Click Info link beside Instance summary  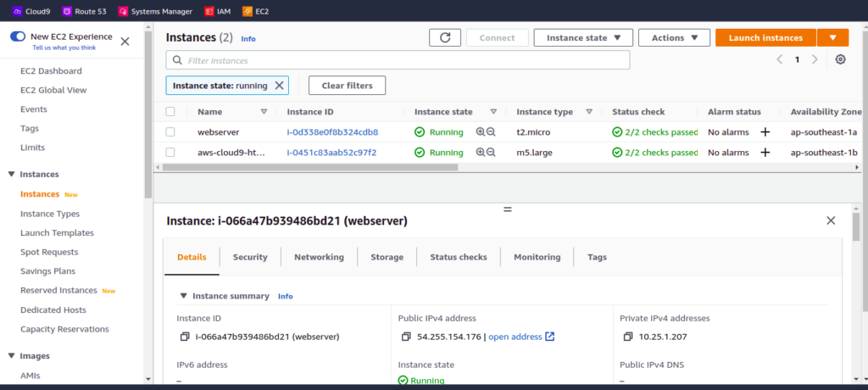click(285, 297)
